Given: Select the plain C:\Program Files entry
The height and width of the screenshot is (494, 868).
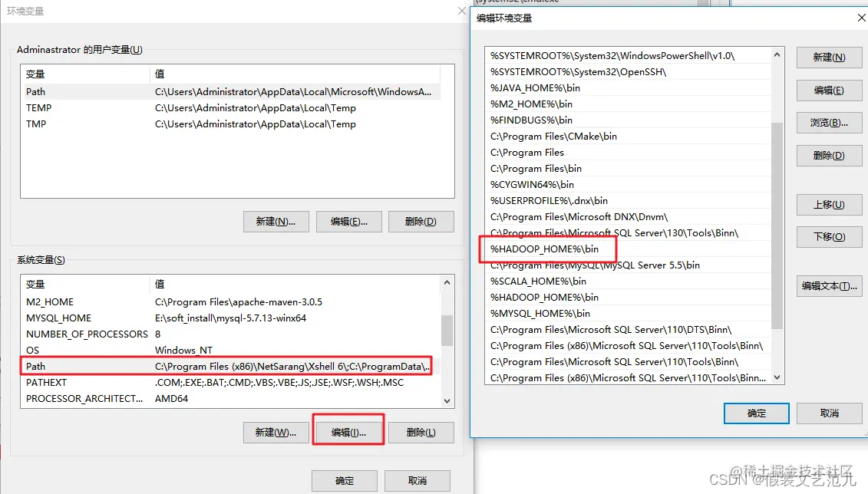Looking at the screenshot, I should [628, 152].
